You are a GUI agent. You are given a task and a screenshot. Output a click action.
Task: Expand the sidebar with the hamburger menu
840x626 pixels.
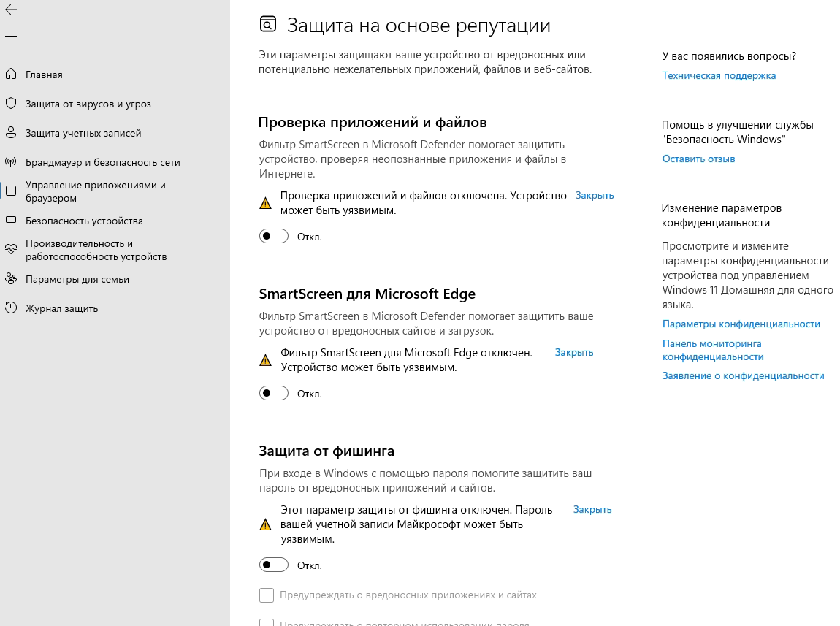point(11,39)
